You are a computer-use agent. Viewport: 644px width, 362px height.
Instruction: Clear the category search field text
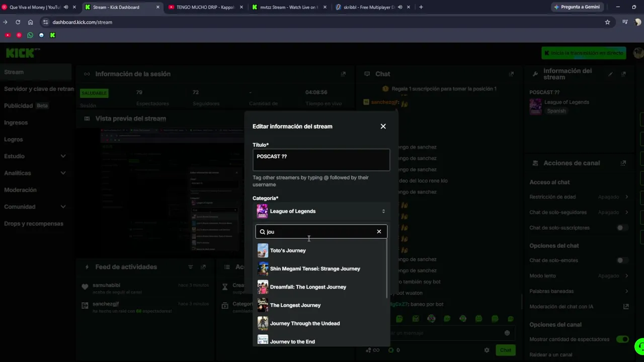click(379, 232)
